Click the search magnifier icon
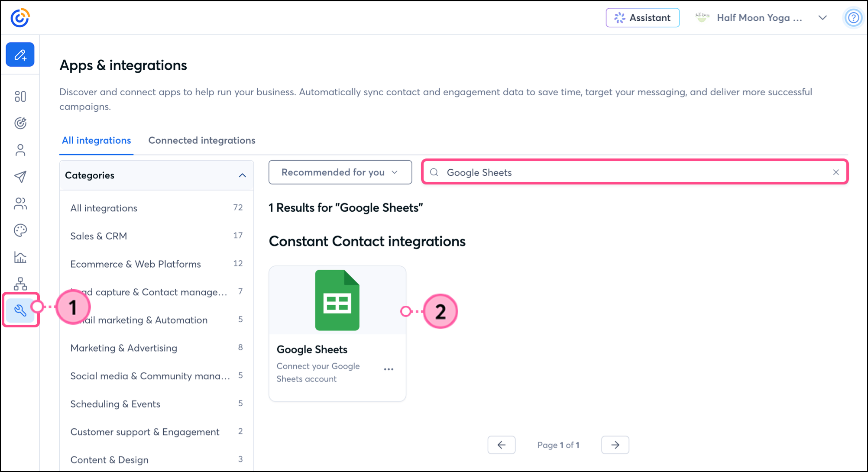This screenshot has height=472, width=868. 434,172
